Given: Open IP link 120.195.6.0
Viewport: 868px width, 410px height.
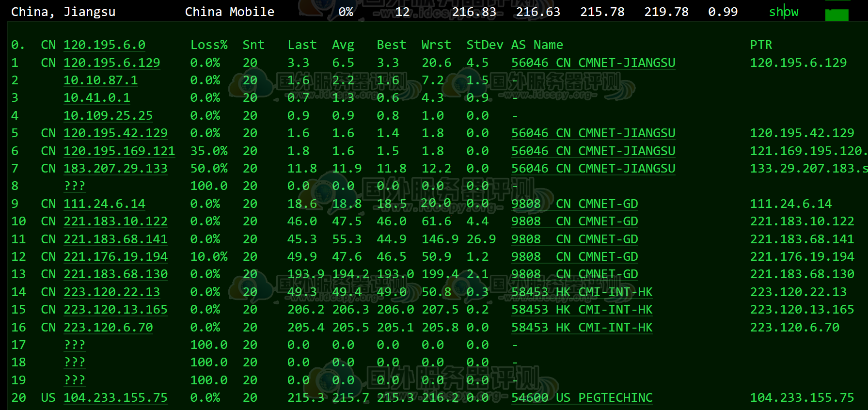Looking at the screenshot, I should pos(104,45).
